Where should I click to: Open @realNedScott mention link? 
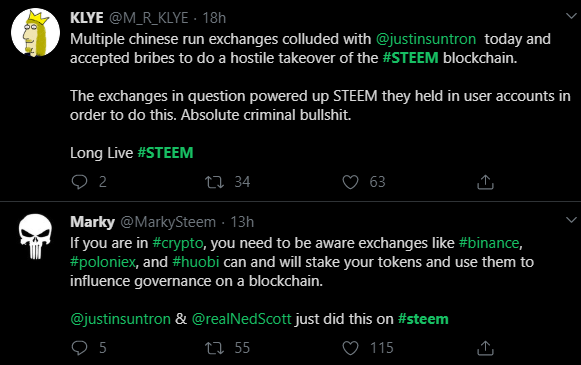coord(242,319)
